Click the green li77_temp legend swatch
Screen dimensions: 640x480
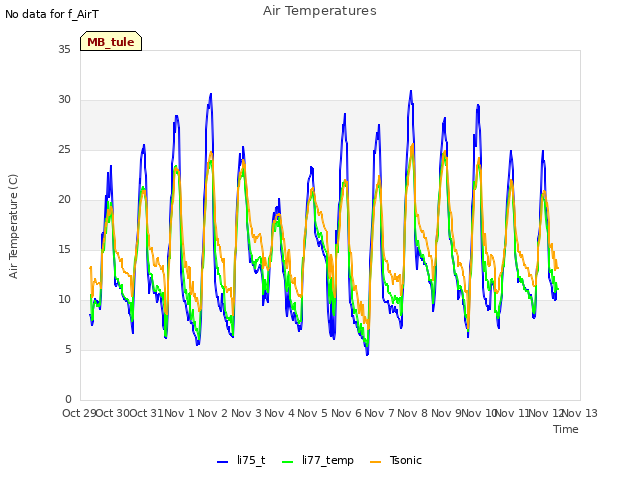[288, 462]
